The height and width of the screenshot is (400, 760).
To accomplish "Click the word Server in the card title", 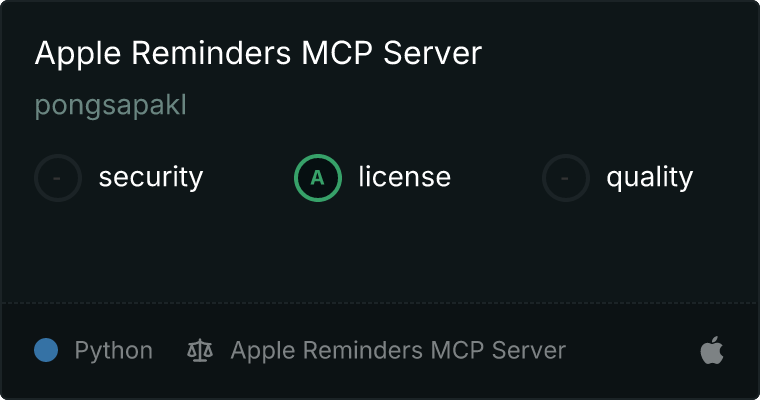I will click(433, 53).
